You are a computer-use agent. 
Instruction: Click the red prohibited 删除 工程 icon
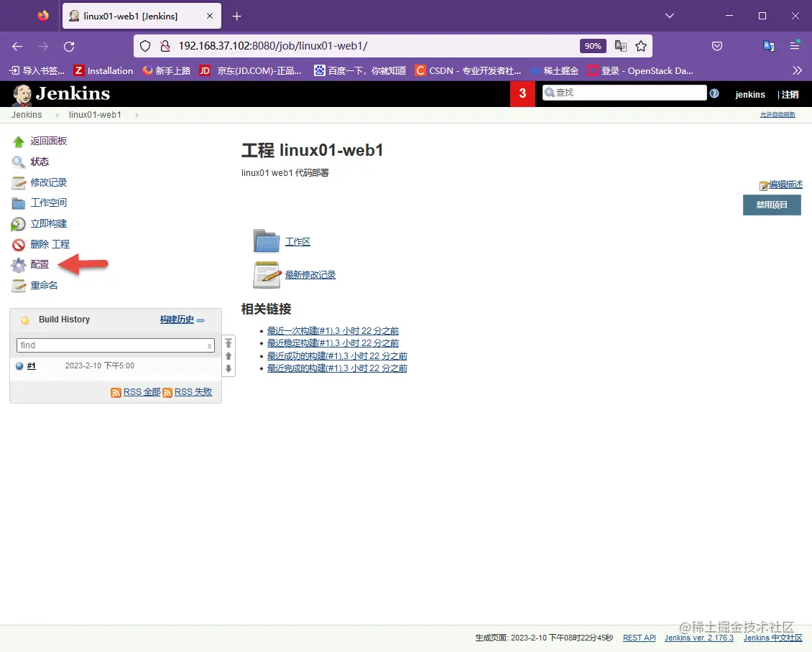19,244
